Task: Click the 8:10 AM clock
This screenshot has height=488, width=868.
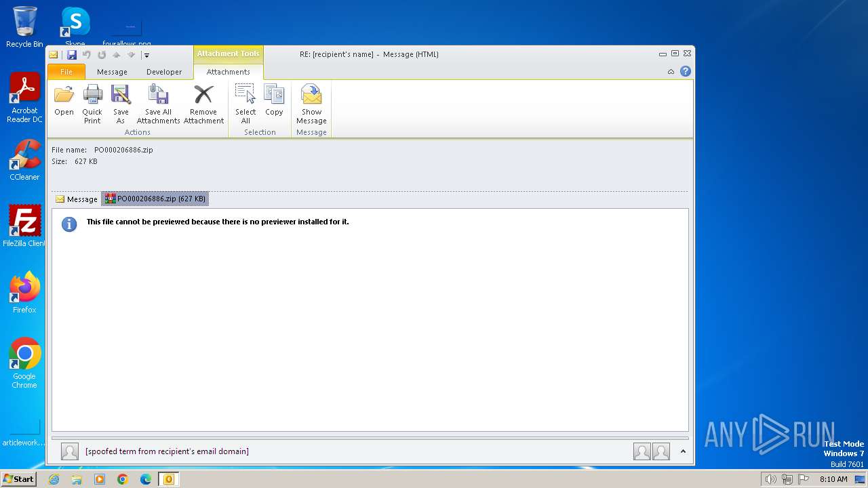Action: [x=833, y=479]
